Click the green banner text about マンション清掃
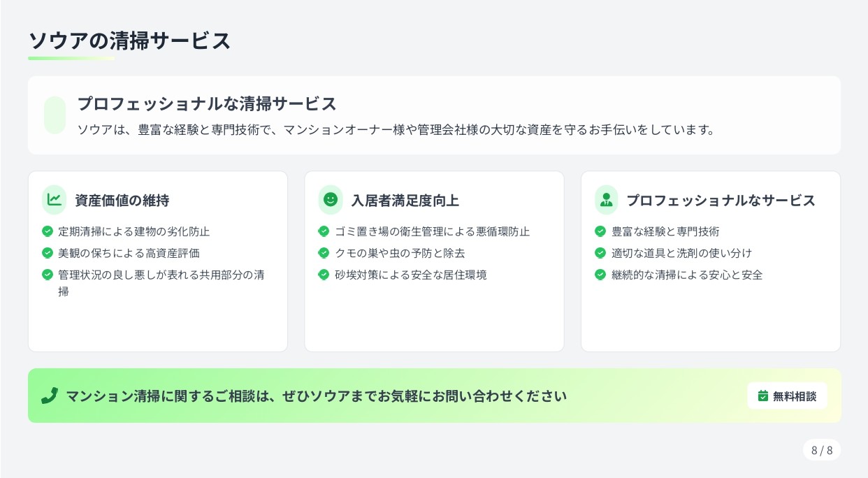The width and height of the screenshot is (868, 478). [316, 396]
